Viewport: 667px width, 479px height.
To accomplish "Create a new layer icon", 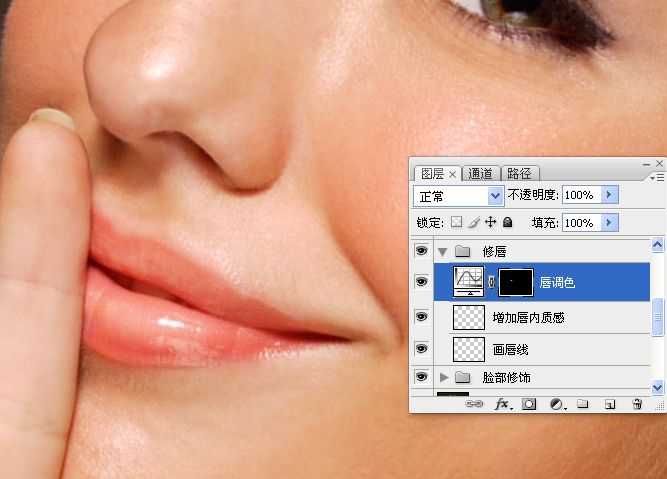I will point(610,404).
